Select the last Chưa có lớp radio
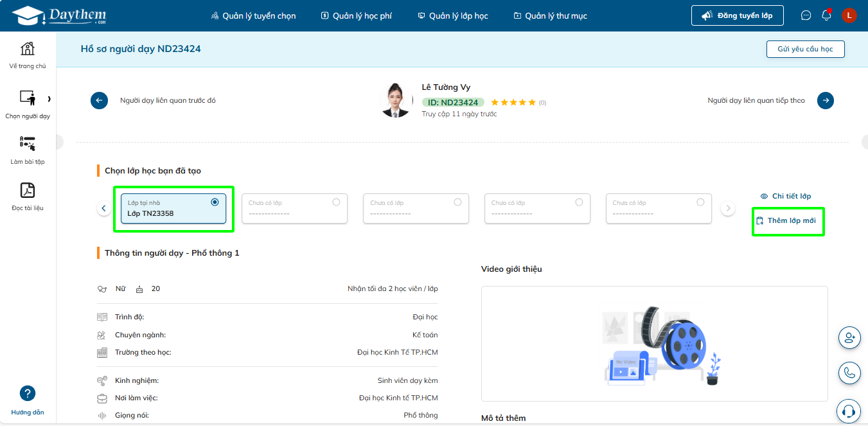Image resolution: width=868 pixels, height=426 pixels. pyautogui.click(x=700, y=202)
